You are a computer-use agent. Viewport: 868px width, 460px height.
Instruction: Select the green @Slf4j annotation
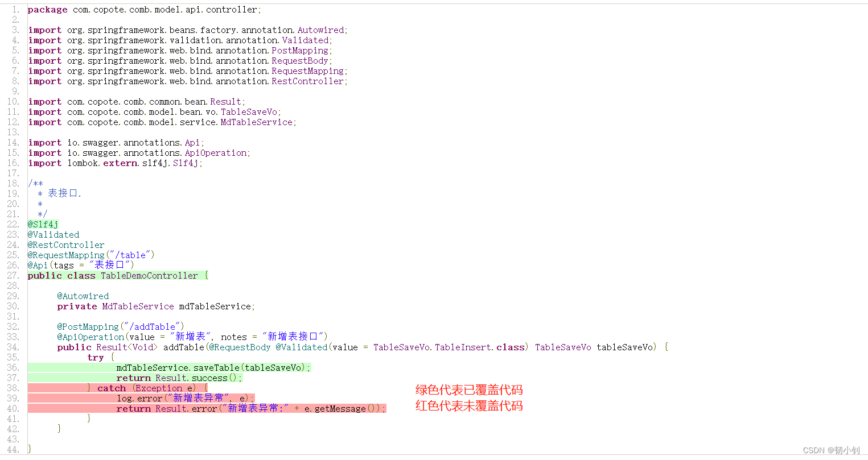click(x=43, y=225)
